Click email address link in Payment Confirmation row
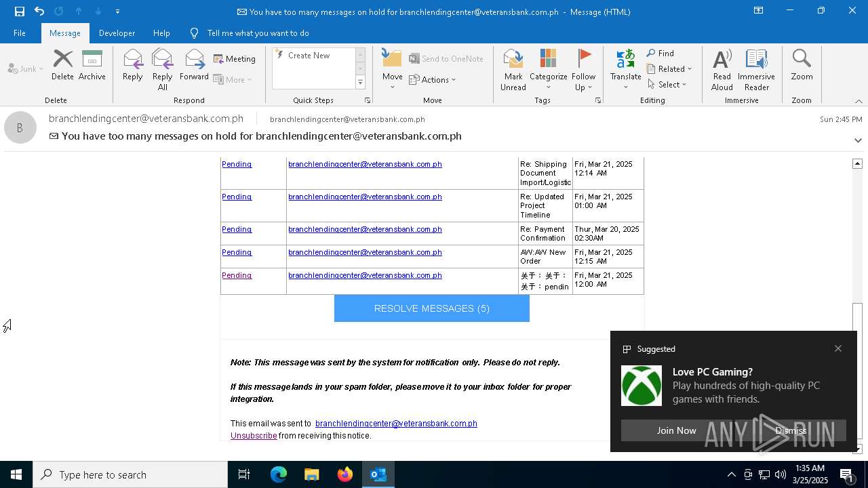This screenshot has height=488, width=868. coord(365,229)
